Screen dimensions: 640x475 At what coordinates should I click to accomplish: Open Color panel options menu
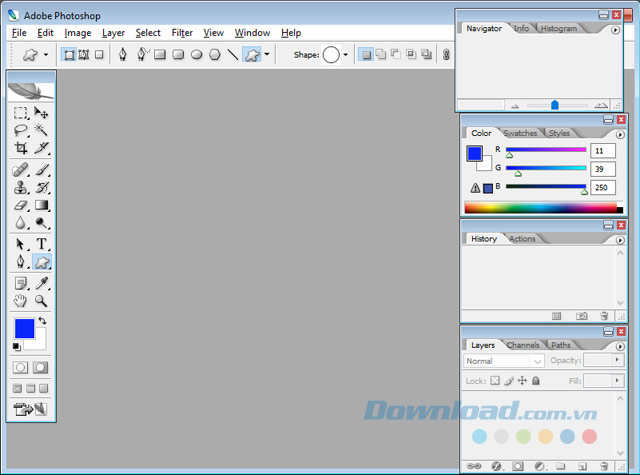pyautogui.click(x=620, y=134)
